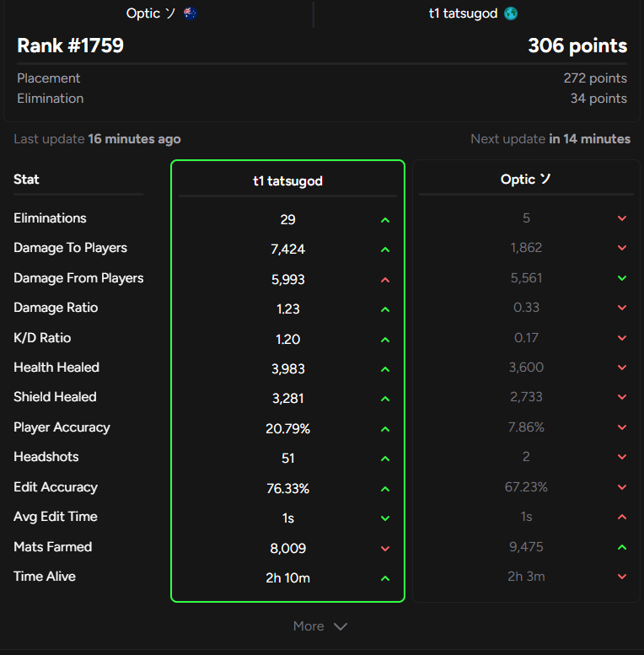Click the Last update 16 minutes ago text
Viewport: 644px width, 655px height.
pyautogui.click(x=97, y=139)
